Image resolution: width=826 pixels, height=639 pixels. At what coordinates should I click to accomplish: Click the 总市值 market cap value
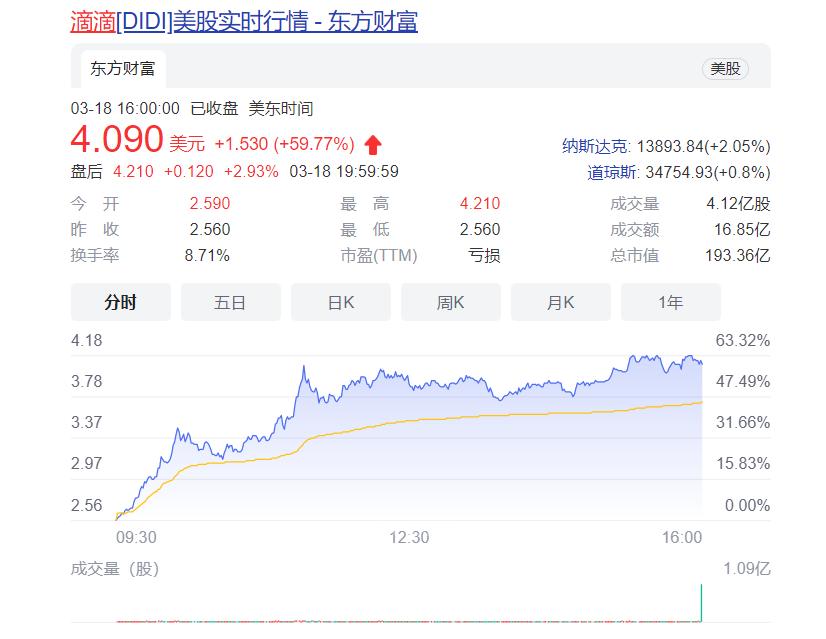tap(737, 255)
